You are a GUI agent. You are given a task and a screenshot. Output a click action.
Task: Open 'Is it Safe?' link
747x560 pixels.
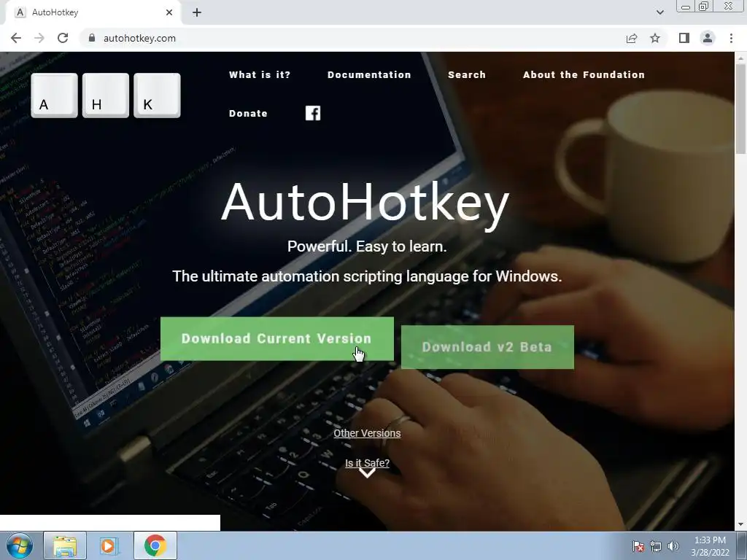367,463
